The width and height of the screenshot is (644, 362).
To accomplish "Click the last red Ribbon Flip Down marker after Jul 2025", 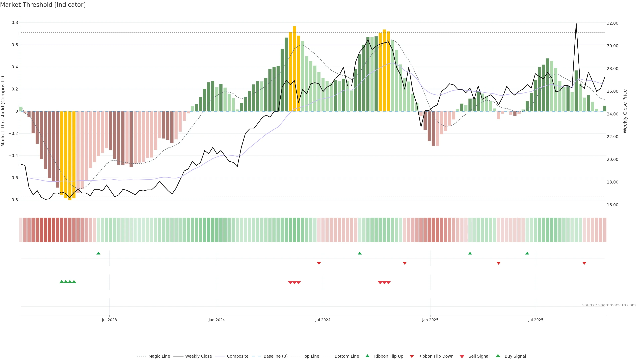I will [584, 263].
